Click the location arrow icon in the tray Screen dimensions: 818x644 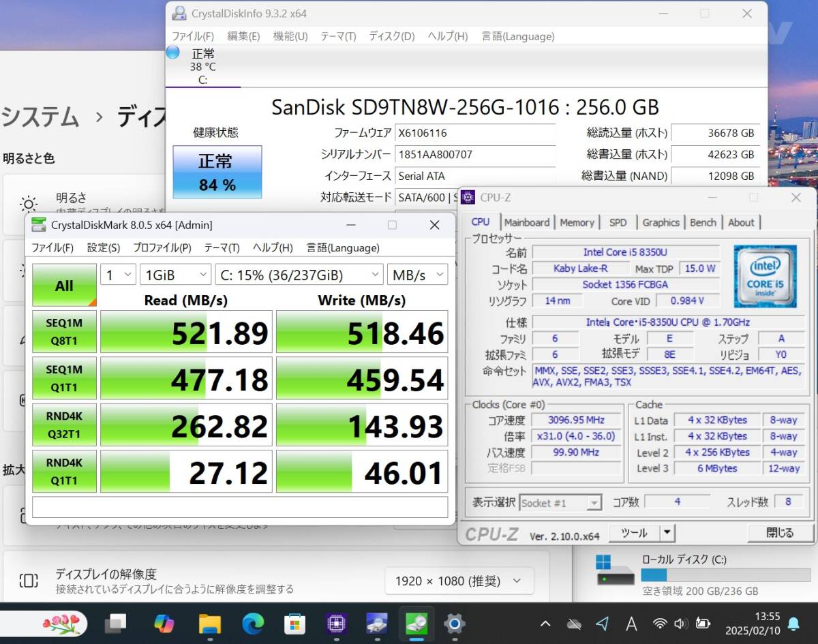603,624
